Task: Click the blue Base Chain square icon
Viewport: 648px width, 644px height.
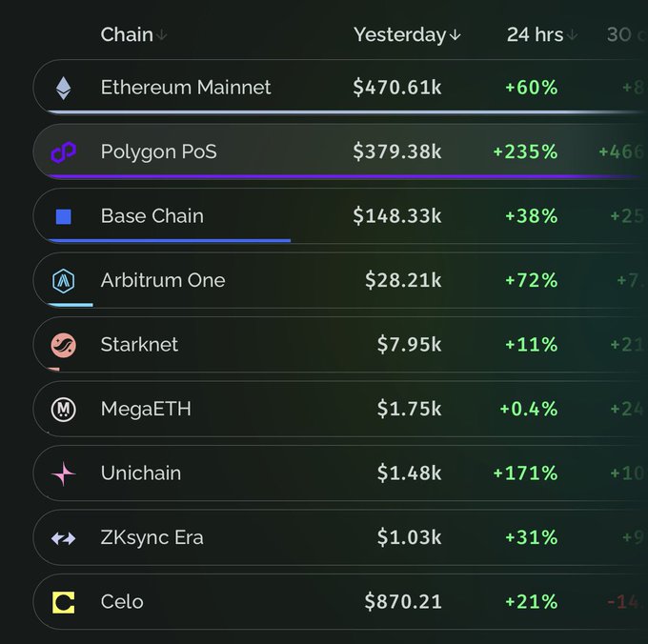Action: click(64, 216)
